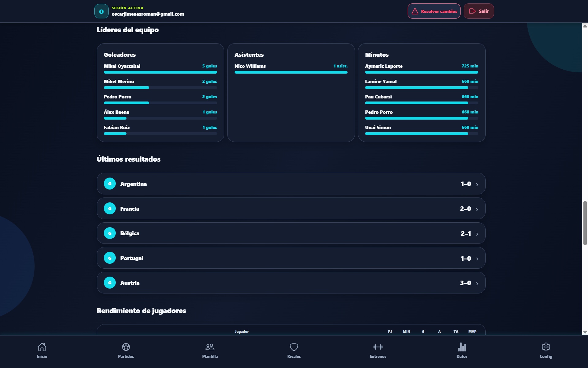Click the scrollbar up arrow

585,26
